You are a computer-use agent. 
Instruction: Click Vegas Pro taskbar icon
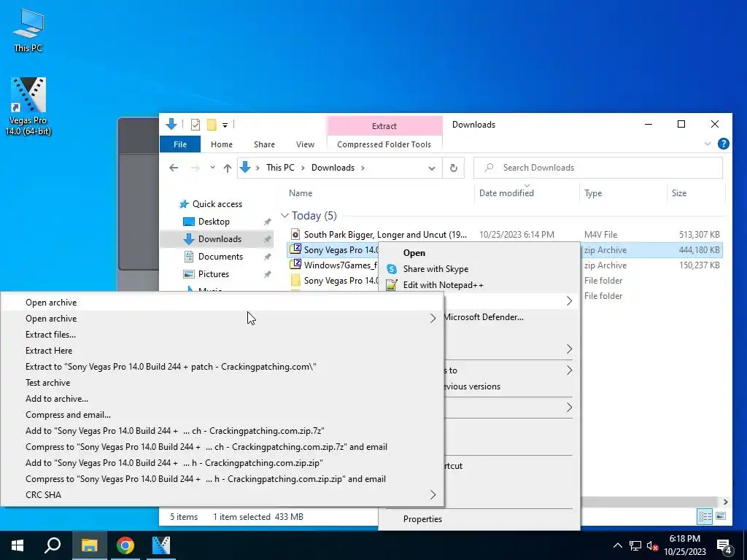[x=161, y=545]
